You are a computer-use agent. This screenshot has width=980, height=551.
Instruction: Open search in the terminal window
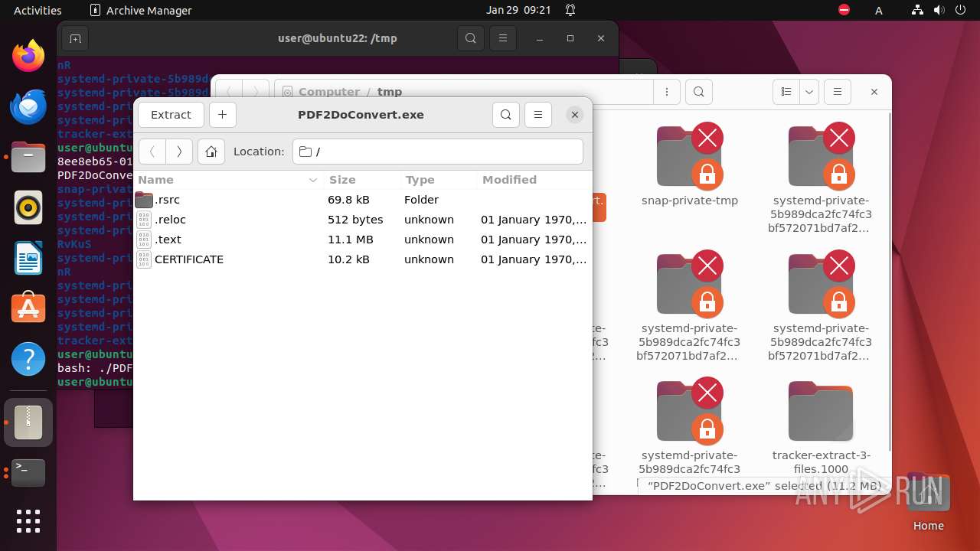(x=471, y=38)
